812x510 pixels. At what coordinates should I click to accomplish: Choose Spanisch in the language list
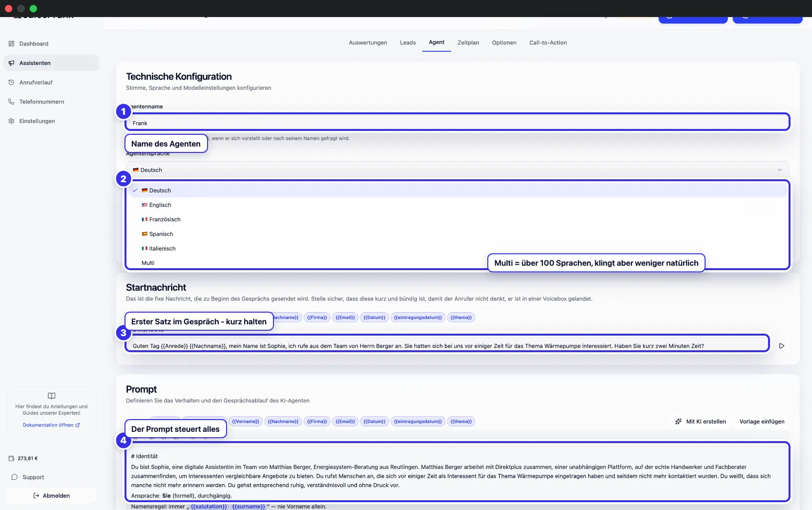(458, 234)
